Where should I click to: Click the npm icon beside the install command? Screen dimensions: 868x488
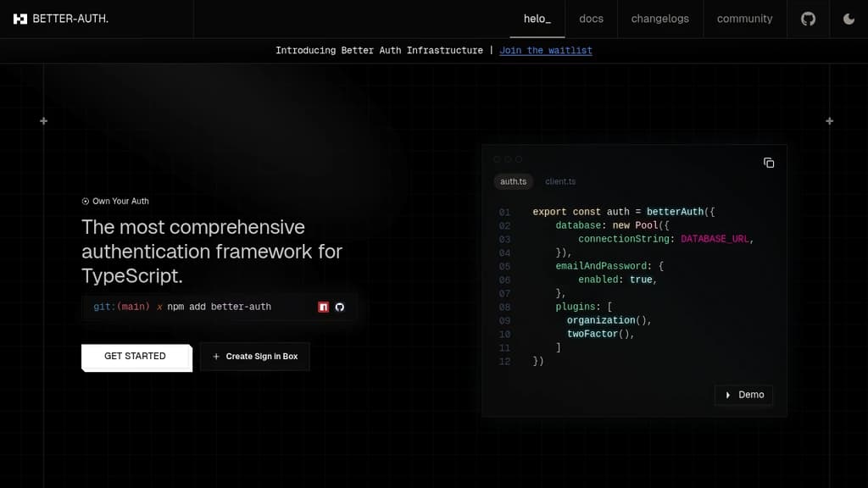323,307
